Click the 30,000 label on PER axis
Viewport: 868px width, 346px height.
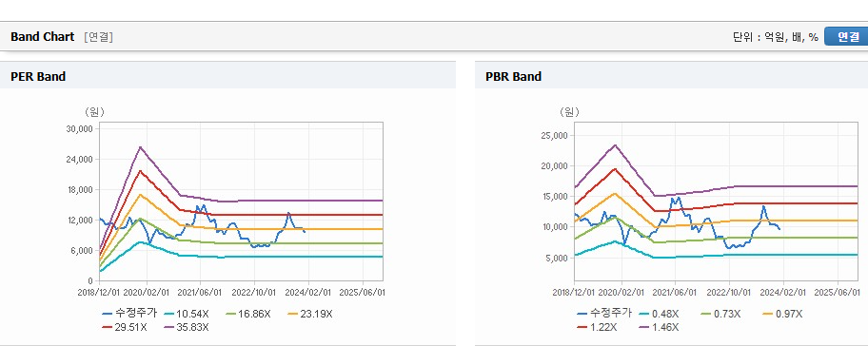(x=81, y=128)
